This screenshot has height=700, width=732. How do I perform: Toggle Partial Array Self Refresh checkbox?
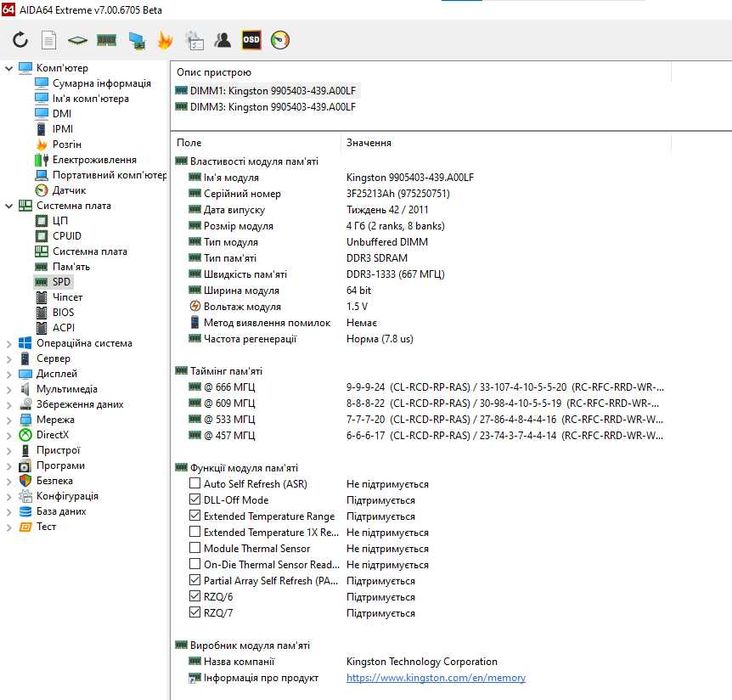195,580
